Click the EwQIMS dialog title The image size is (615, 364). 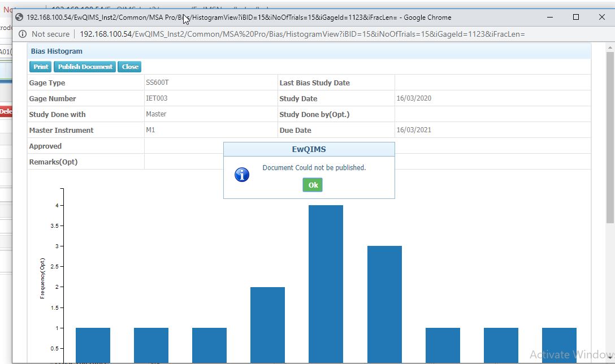(x=309, y=149)
